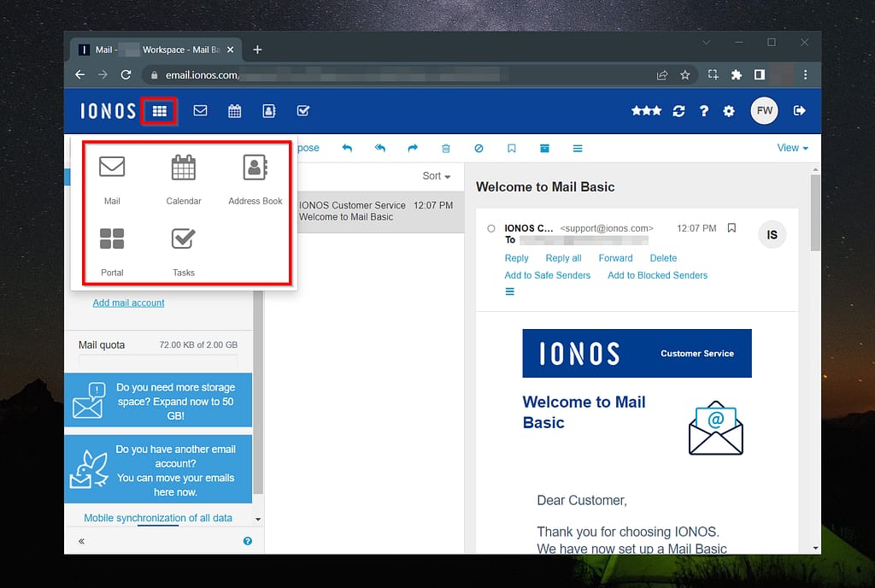Click Add to Blocked Senders
The width and height of the screenshot is (875, 588).
point(657,275)
